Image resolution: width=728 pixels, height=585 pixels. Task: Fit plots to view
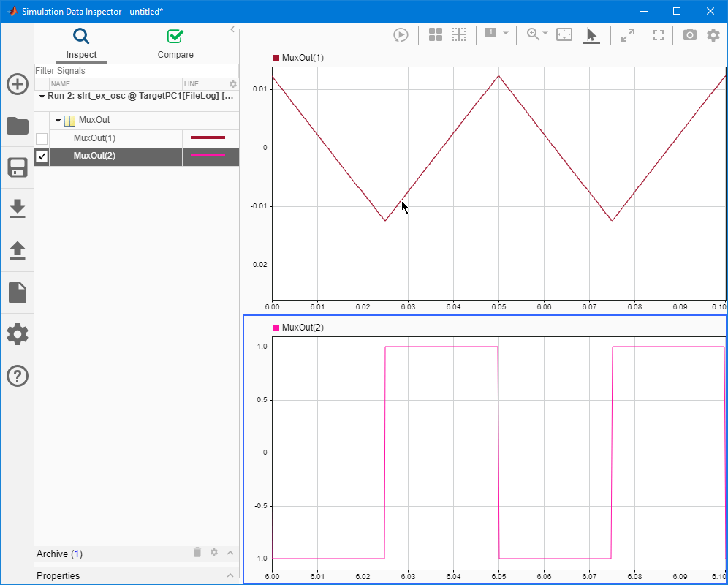coord(657,34)
